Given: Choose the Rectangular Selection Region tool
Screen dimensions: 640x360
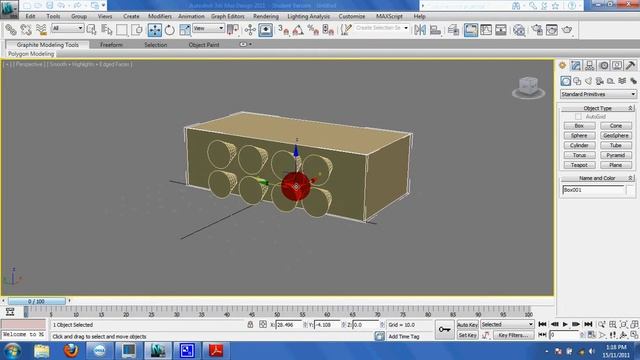Looking at the screenshot, I should tap(122, 29).
